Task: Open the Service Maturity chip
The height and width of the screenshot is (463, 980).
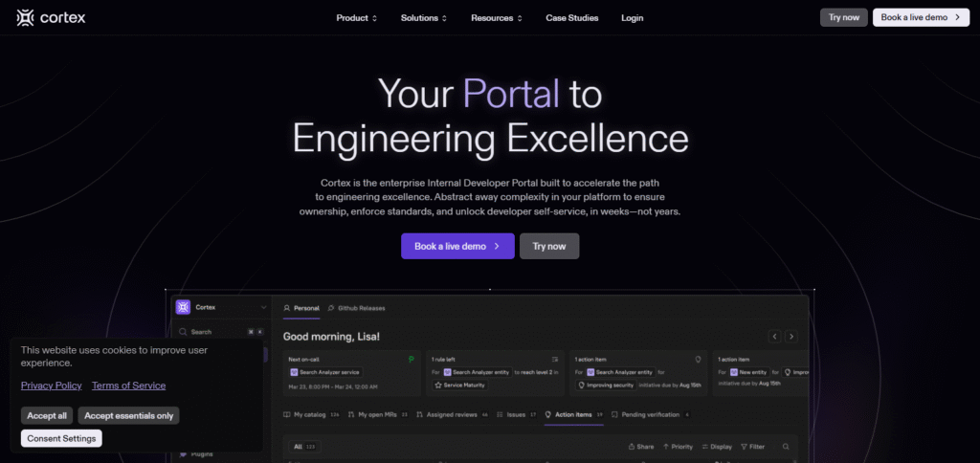Action: 460,386
